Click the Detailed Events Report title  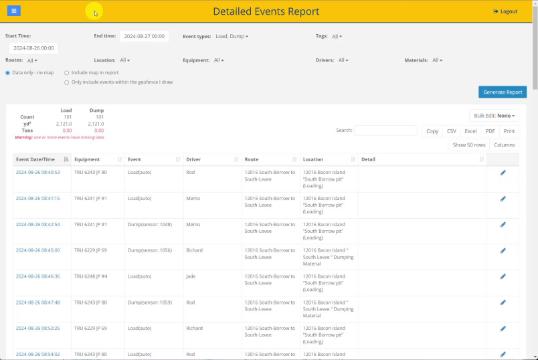pos(266,11)
